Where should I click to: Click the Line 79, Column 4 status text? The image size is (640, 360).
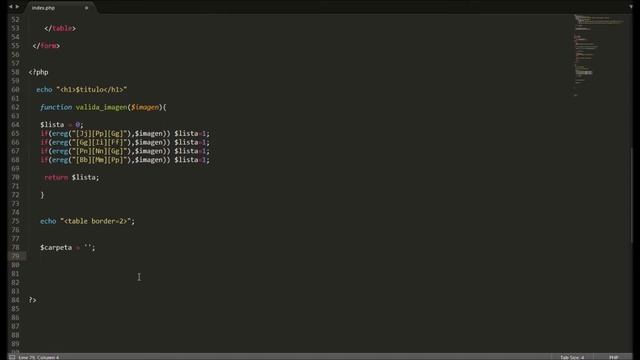(x=39, y=357)
